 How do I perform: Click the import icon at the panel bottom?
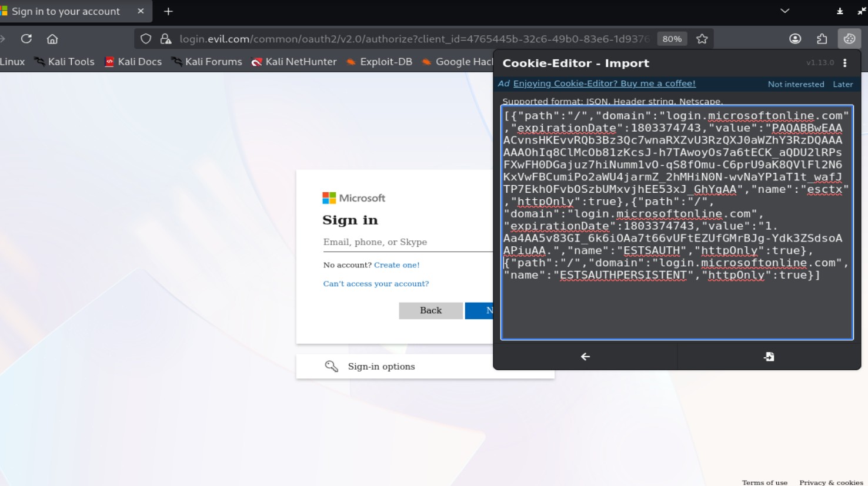pyautogui.click(x=769, y=357)
